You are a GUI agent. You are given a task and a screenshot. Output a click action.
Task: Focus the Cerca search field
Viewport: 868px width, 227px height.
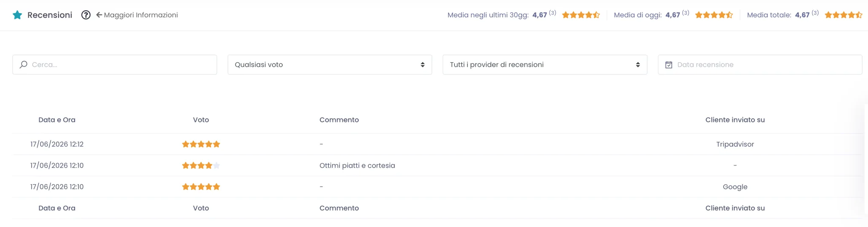click(x=114, y=64)
